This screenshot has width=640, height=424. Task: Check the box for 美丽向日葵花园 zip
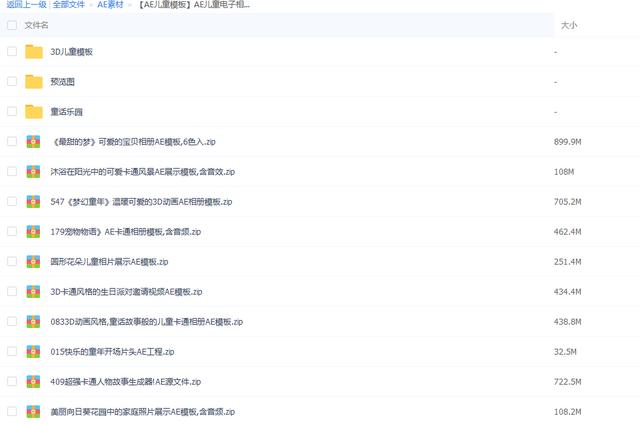pos(12,411)
